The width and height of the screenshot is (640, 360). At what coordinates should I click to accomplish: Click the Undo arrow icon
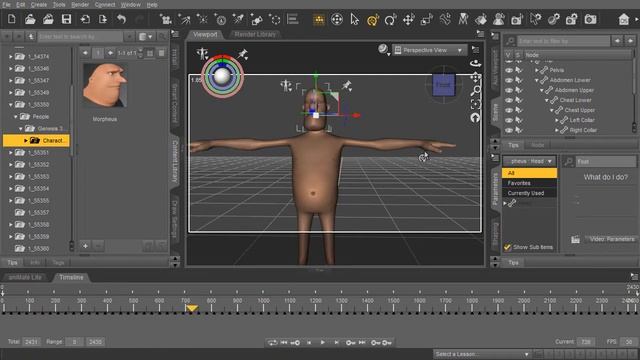[121, 19]
